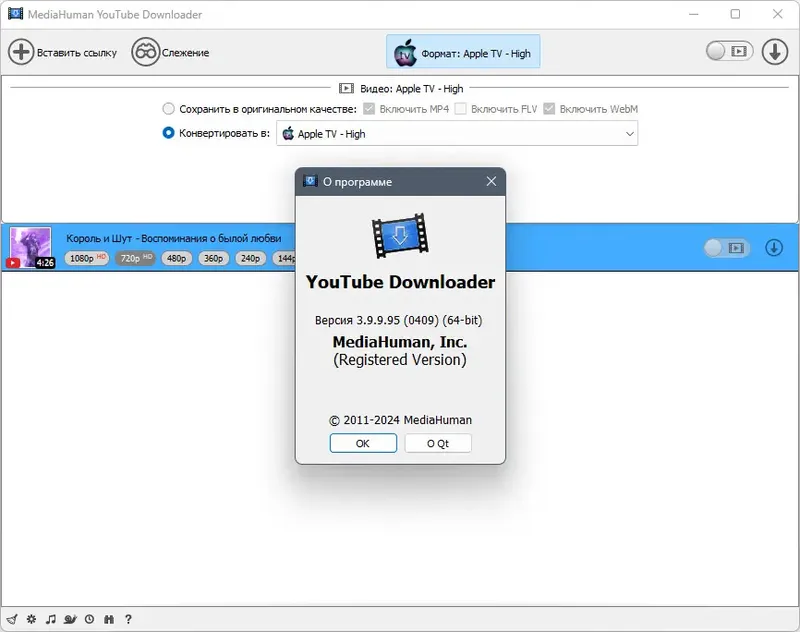The width and height of the screenshot is (800, 632).
Task: Choose the 720p HD quality tag
Action: [x=136, y=258]
